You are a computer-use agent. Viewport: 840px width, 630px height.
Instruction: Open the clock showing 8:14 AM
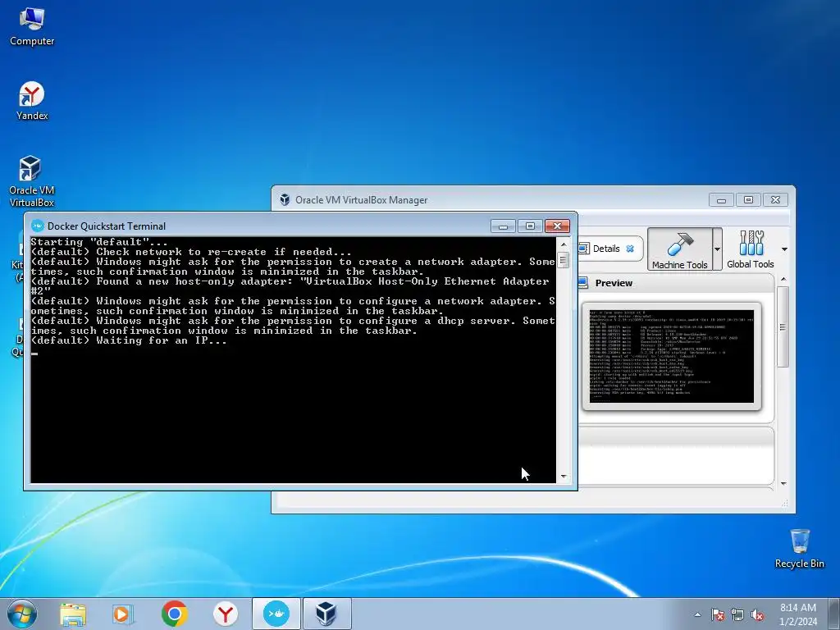[x=798, y=614]
